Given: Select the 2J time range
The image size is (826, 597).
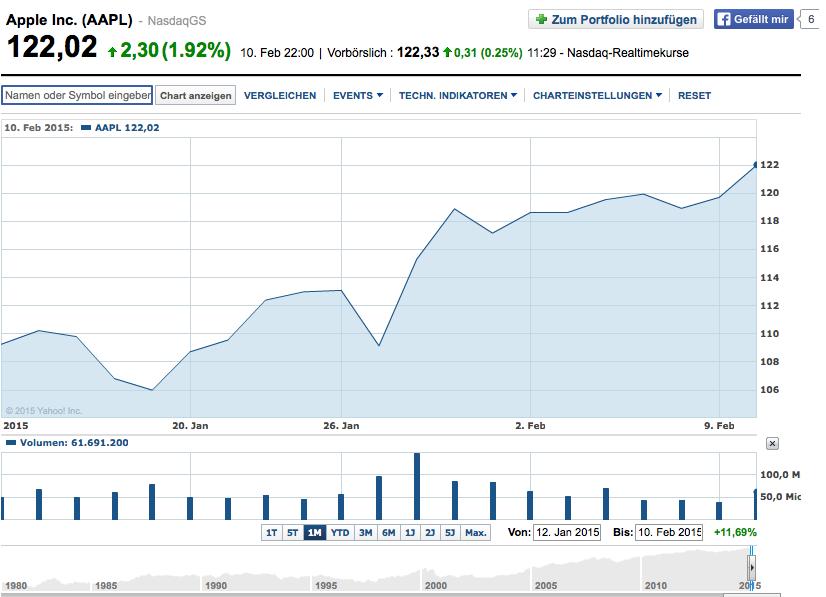Looking at the screenshot, I should [430, 533].
